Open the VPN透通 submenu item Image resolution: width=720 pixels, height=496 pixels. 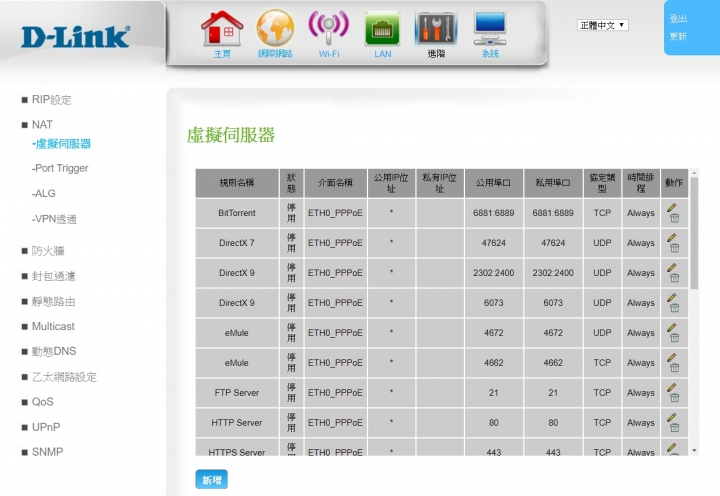click(x=54, y=219)
